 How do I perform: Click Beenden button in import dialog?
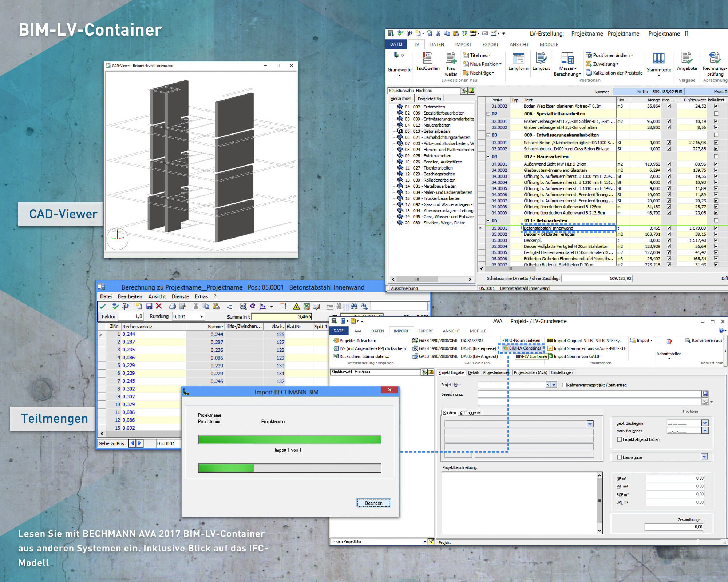click(x=373, y=503)
